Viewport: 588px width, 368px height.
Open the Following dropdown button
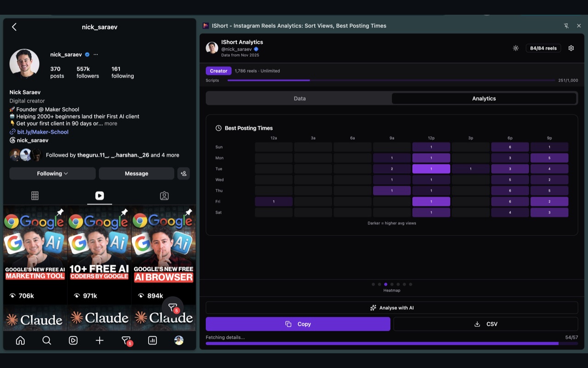(53, 173)
